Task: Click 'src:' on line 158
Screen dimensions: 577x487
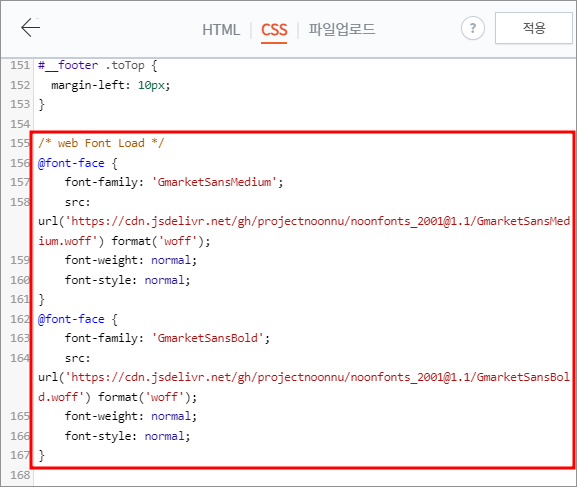Action: point(77,202)
